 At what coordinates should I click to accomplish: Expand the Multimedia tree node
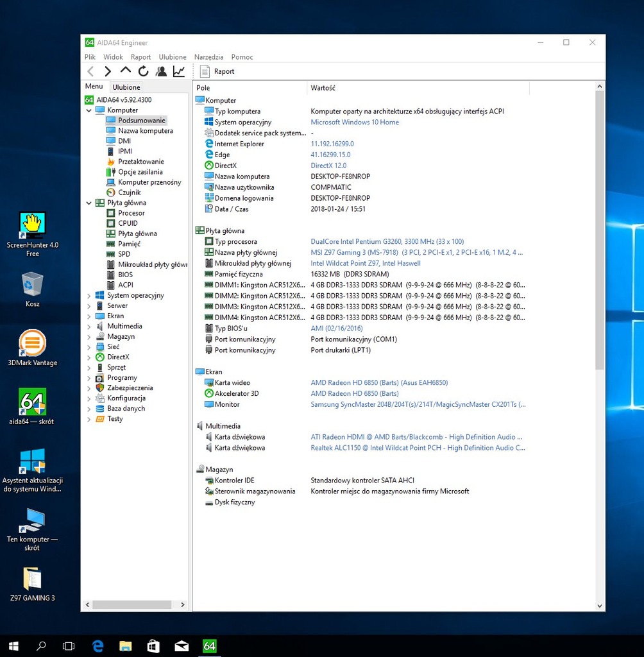pos(89,327)
